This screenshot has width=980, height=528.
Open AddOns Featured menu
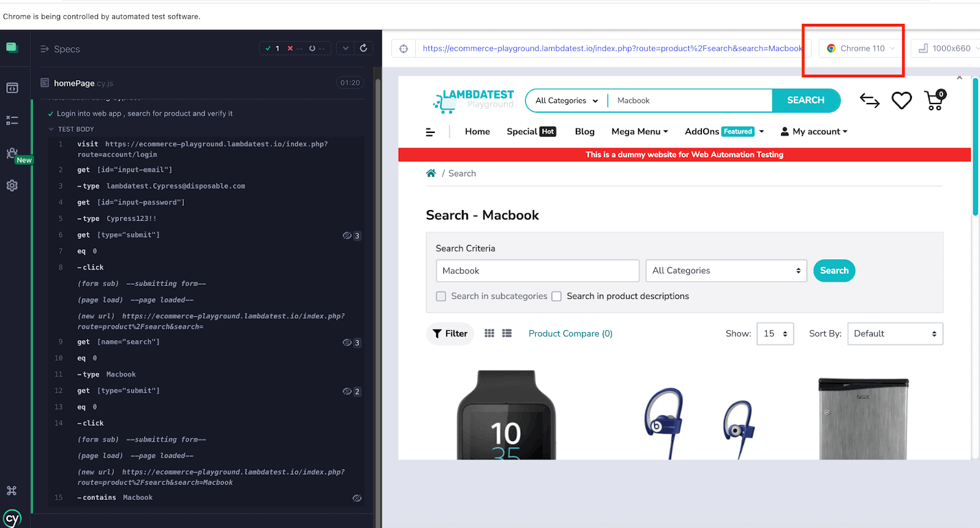[725, 132]
